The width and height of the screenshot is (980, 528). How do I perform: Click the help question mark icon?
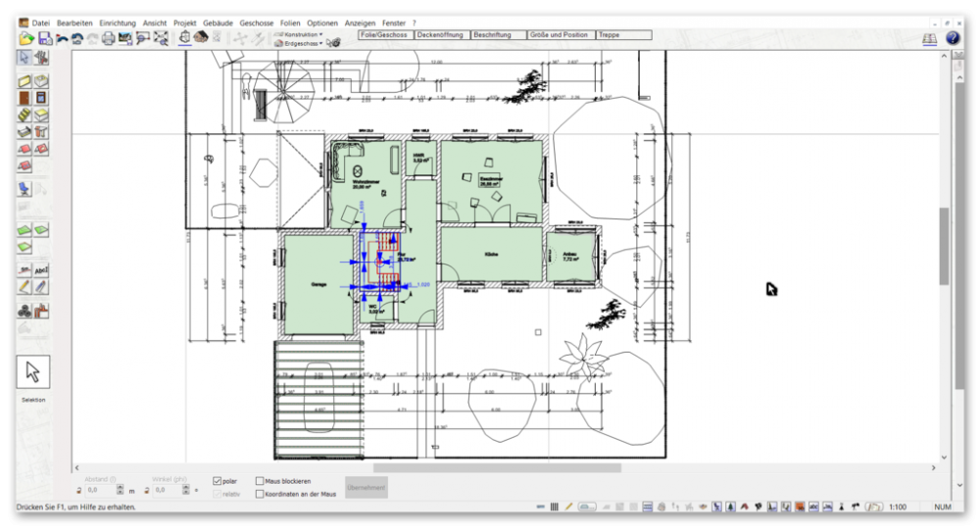(953, 38)
